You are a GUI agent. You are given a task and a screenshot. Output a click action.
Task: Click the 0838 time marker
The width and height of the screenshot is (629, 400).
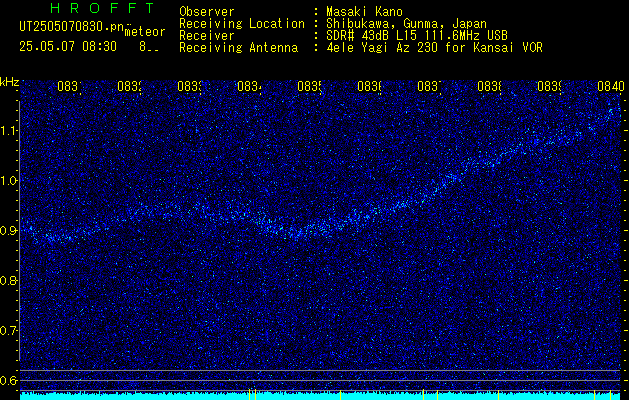tap(489, 86)
